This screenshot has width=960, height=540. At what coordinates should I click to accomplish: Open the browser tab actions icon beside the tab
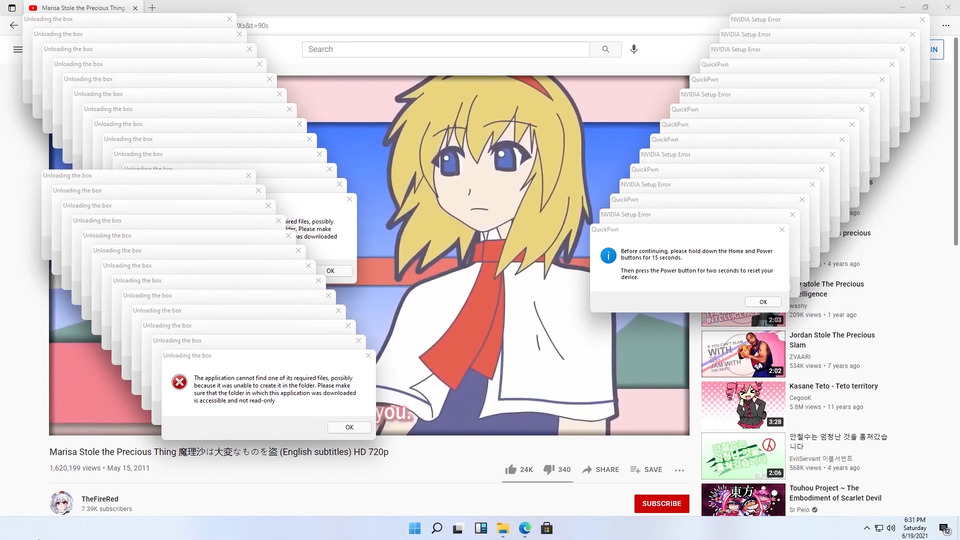[x=12, y=8]
